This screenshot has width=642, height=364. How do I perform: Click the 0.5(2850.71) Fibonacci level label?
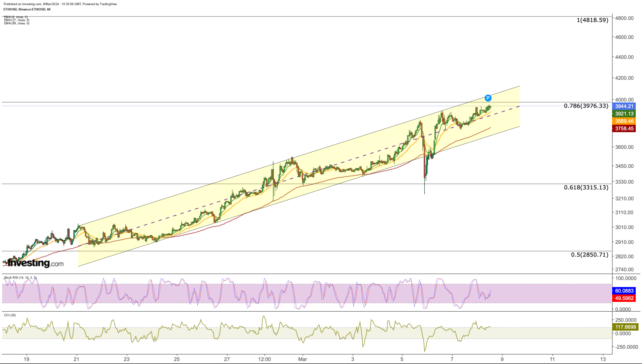pyautogui.click(x=590, y=255)
